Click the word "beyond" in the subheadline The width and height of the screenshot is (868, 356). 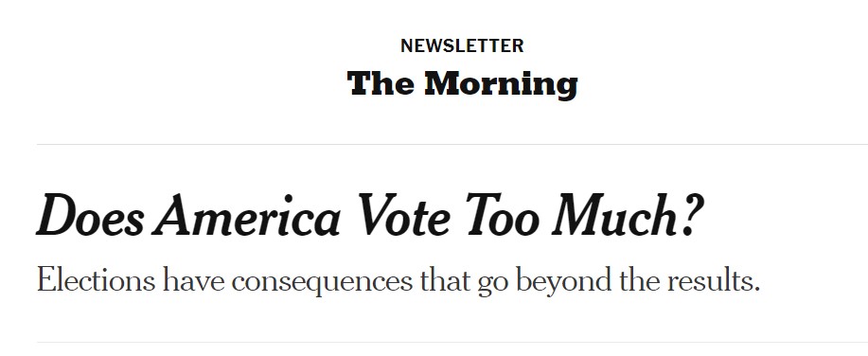tap(563, 282)
